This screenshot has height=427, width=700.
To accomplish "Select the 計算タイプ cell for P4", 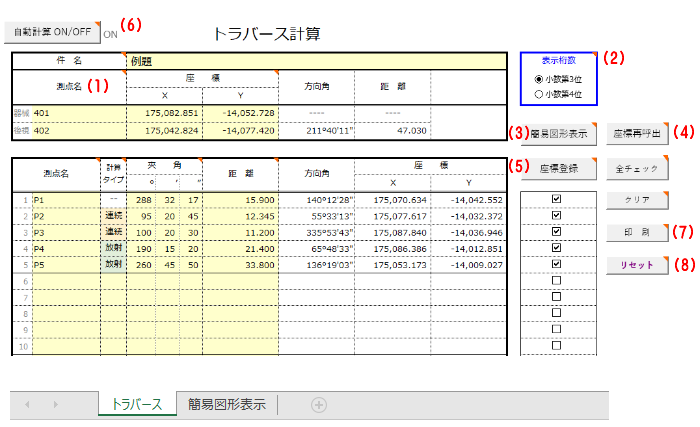I will click(x=114, y=248).
